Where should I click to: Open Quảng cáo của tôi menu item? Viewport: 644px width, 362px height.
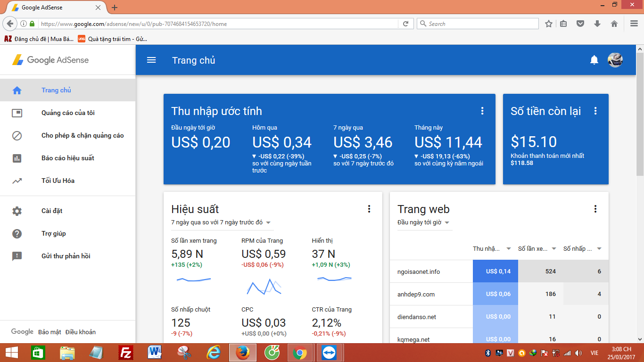click(68, 113)
